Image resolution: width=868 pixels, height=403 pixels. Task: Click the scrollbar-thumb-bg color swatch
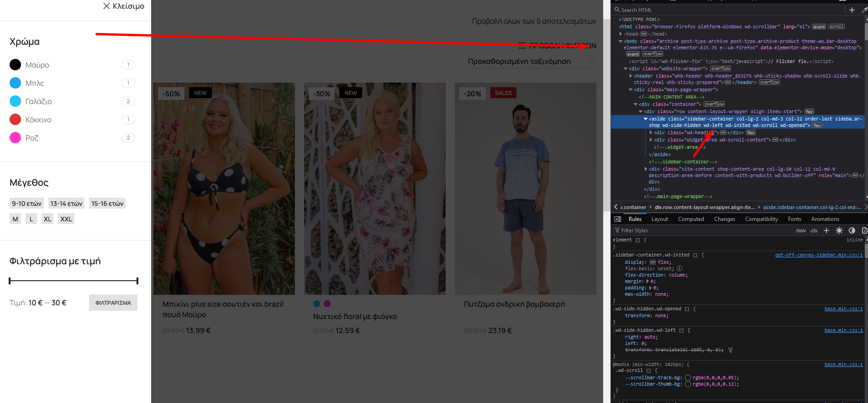pyautogui.click(x=688, y=384)
